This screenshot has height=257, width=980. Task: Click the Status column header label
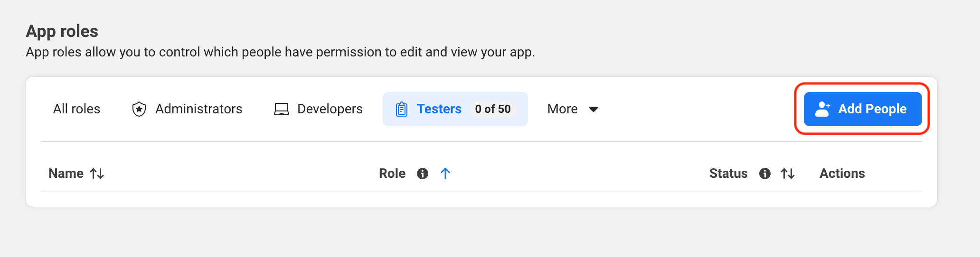point(728,174)
